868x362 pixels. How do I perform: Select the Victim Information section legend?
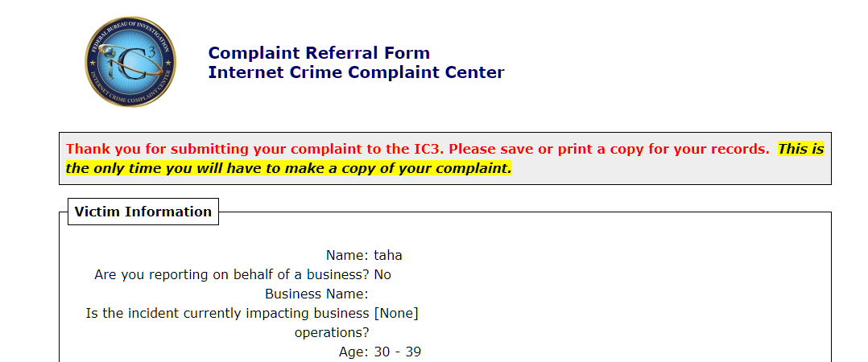(143, 212)
